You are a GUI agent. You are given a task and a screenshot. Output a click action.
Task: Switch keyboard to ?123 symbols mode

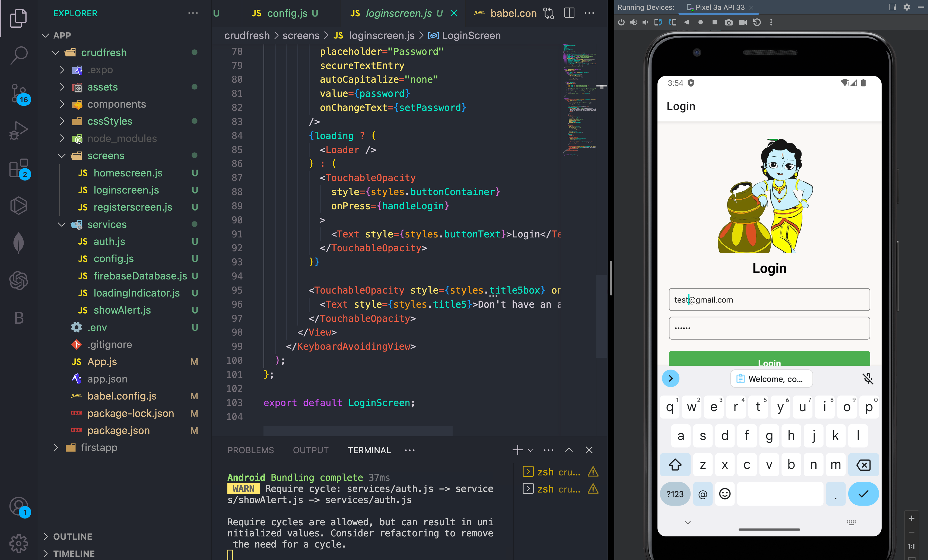click(x=675, y=494)
